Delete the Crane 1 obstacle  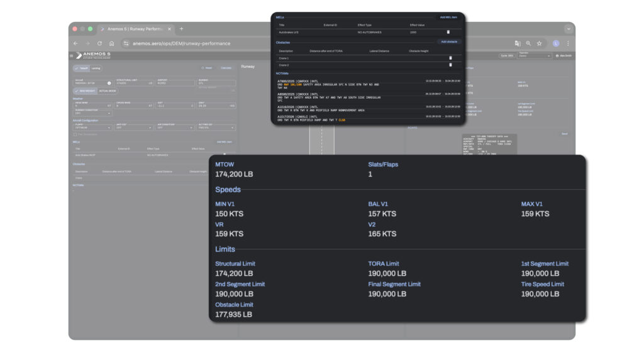pos(450,58)
